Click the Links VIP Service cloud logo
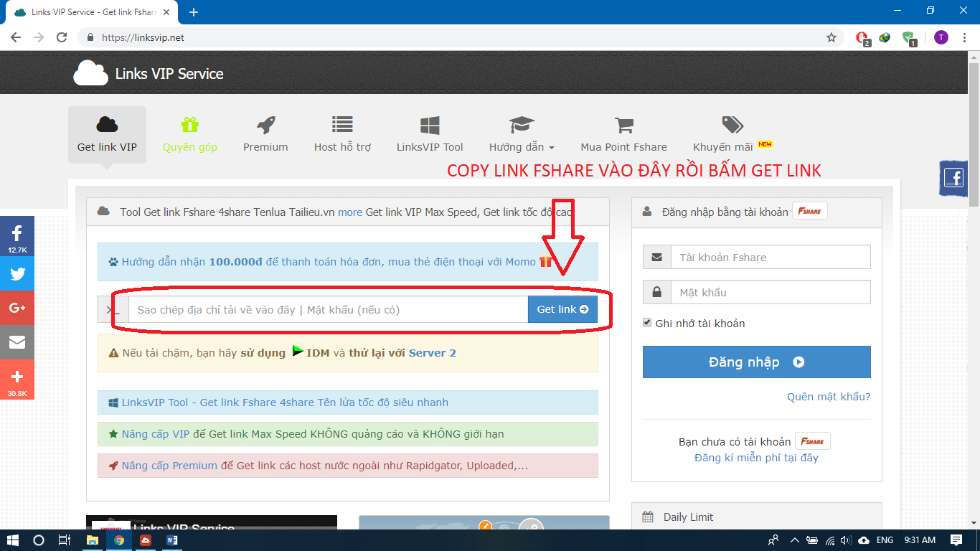 [91, 74]
